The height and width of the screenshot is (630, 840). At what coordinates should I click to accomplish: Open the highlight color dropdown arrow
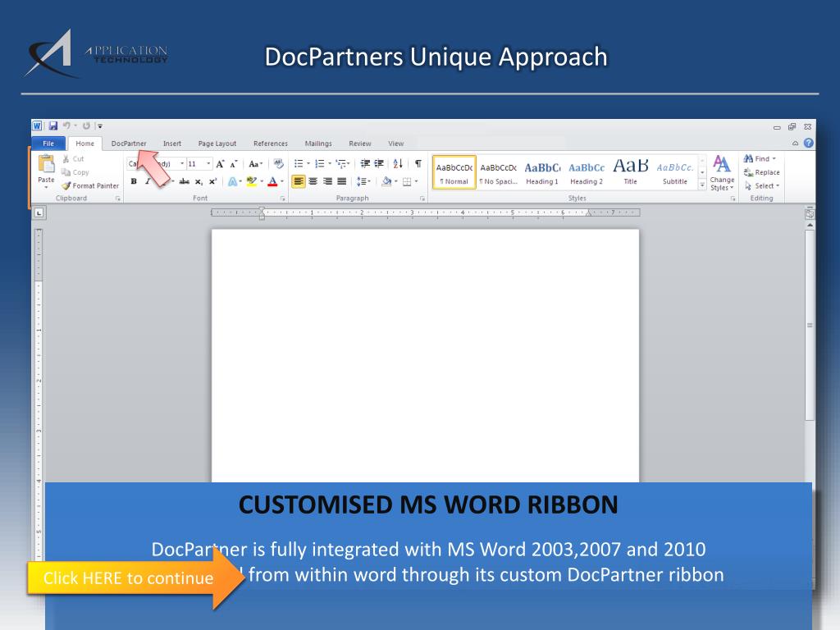point(262,181)
